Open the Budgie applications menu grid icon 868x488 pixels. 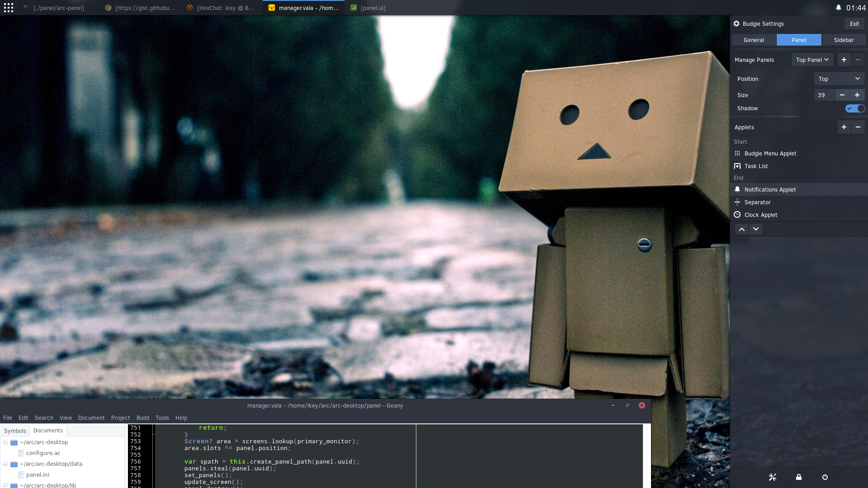(x=9, y=8)
